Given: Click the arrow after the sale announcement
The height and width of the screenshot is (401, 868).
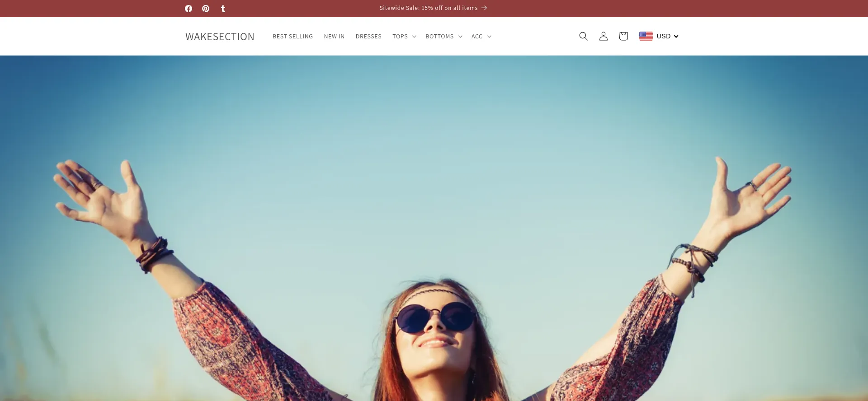Looking at the screenshot, I should coord(484,8).
